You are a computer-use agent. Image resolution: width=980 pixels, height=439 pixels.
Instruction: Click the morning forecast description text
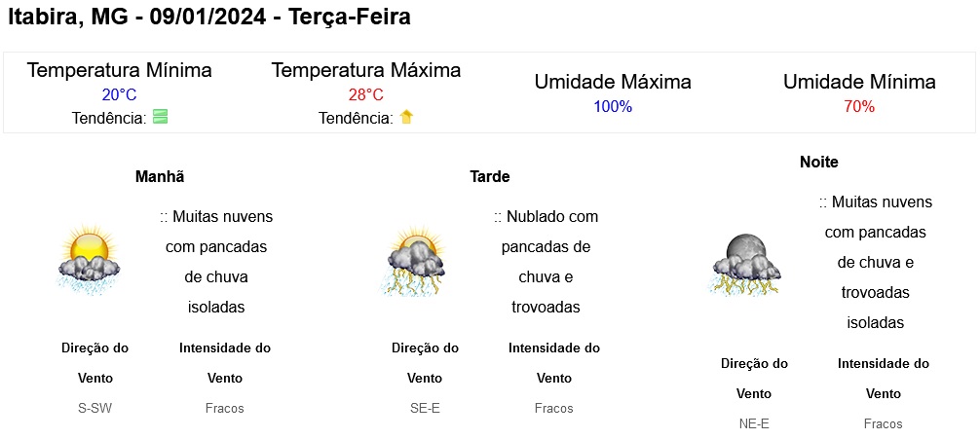[x=216, y=262]
